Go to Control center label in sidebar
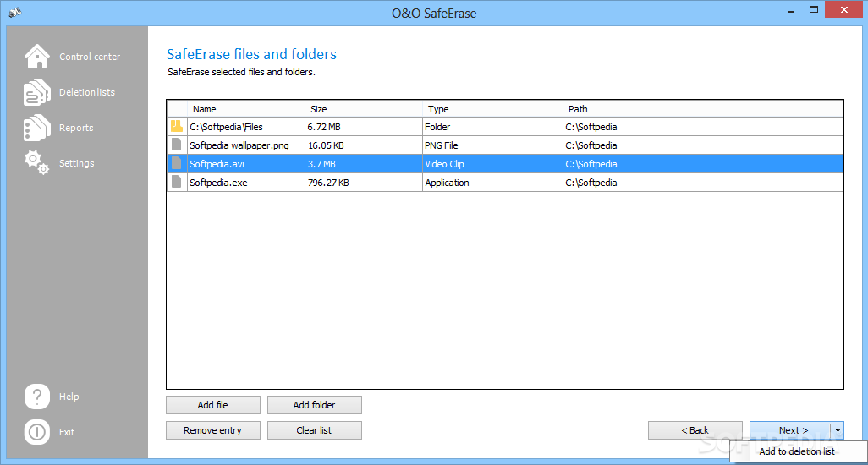The width and height of the screenshot is (868, 465). pyautogui.click(x=90, y=57)
